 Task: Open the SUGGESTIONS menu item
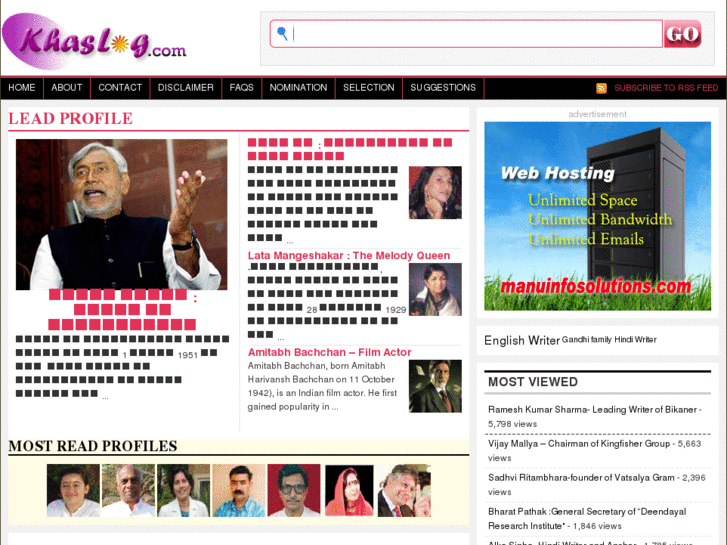[443, 88]
